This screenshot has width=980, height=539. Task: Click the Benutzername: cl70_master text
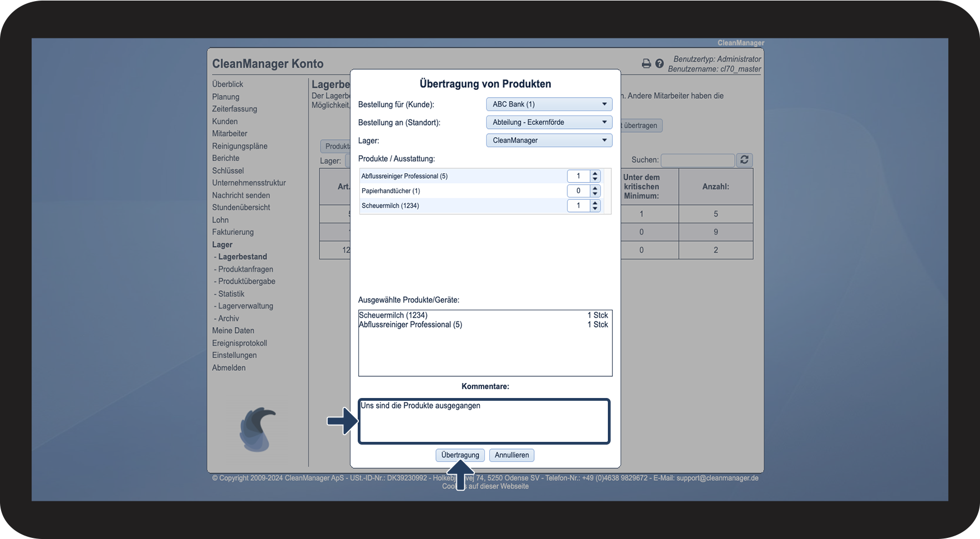tap(714, 69)
